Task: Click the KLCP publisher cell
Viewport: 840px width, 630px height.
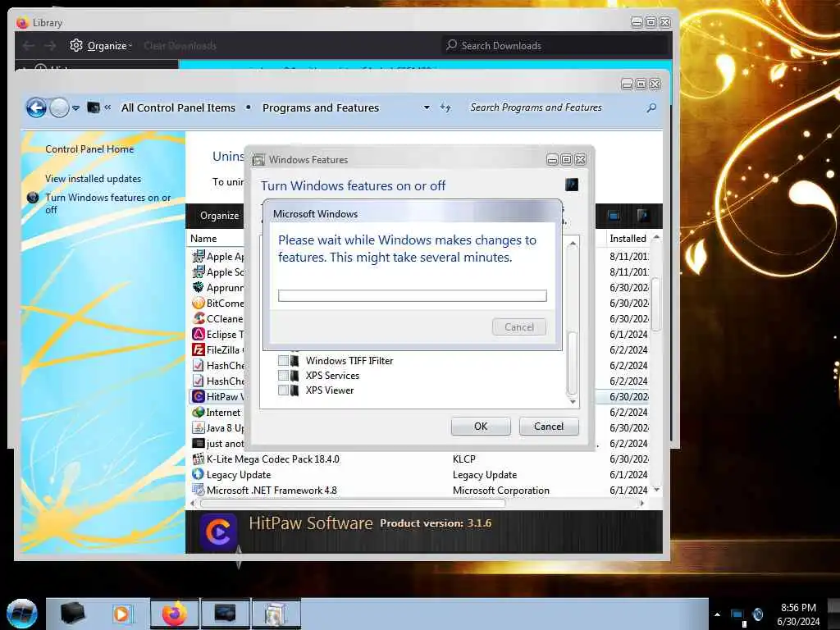Action: (464, 459)
